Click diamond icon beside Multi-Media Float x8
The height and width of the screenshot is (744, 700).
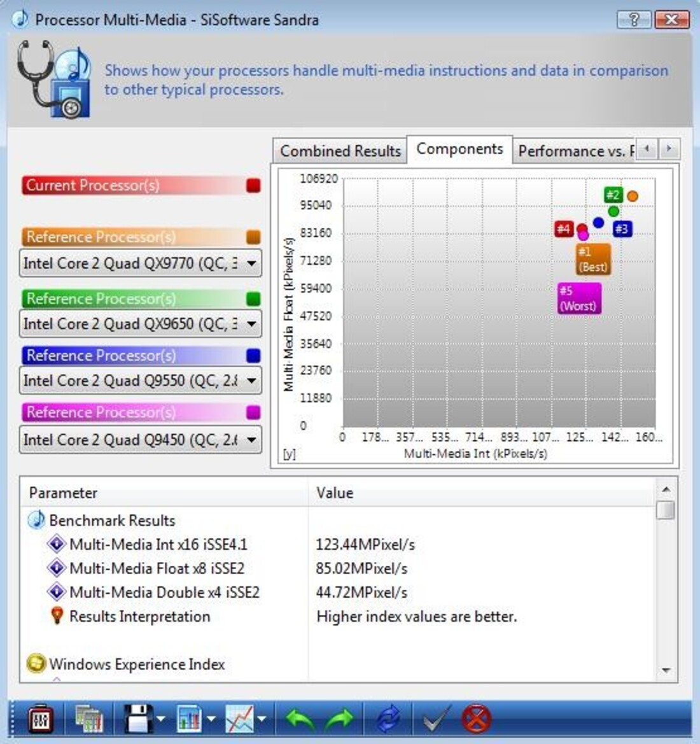coord(57,568)
